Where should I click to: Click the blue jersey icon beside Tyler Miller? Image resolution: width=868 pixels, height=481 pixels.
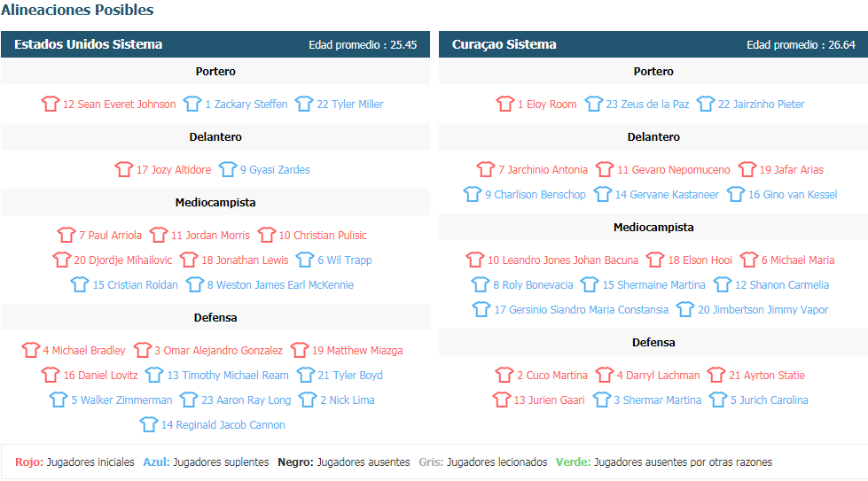304,104
